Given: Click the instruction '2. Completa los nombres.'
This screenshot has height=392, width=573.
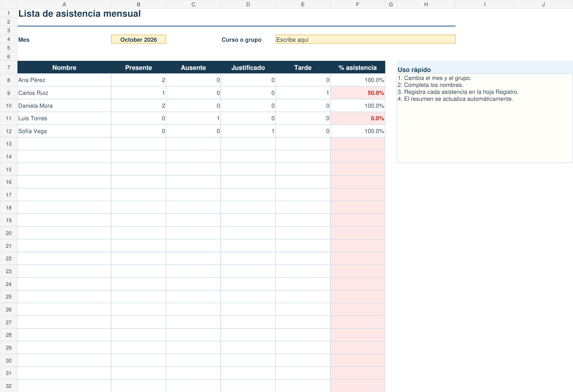Looking at the screenshot, I should coord(430,85).
